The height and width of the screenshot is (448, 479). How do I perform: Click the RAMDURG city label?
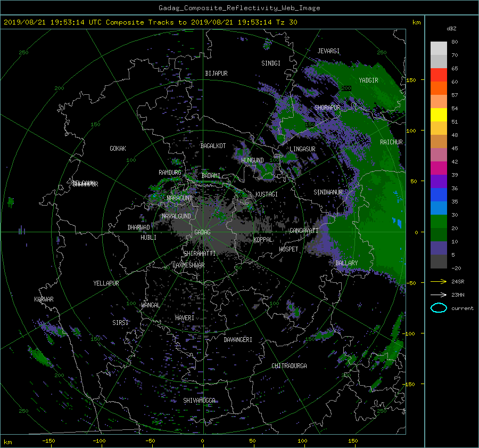pyautogui.click(x=170, y=173)
